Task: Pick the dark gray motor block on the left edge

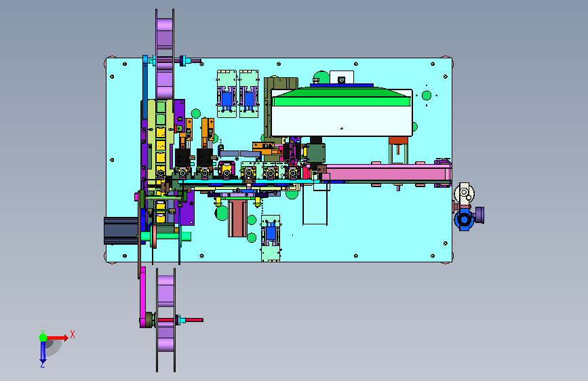Action: [121, 230]
